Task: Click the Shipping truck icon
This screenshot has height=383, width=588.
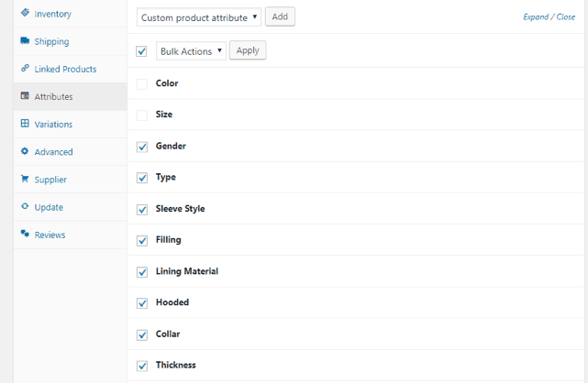Action: [x=25, y=41]
